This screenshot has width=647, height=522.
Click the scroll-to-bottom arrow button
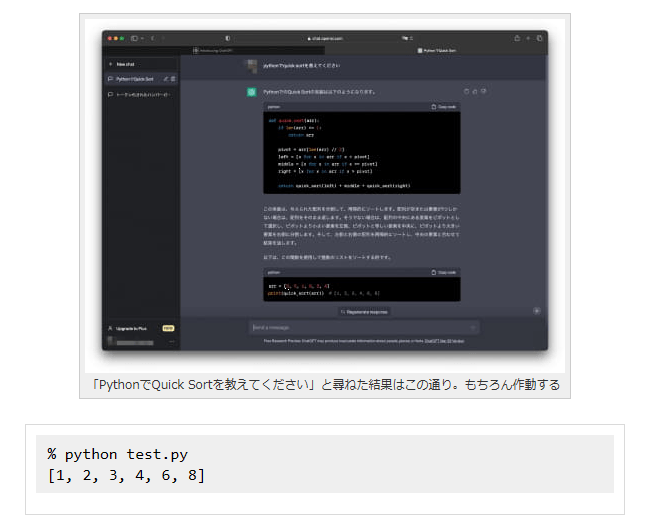[536, 310]
